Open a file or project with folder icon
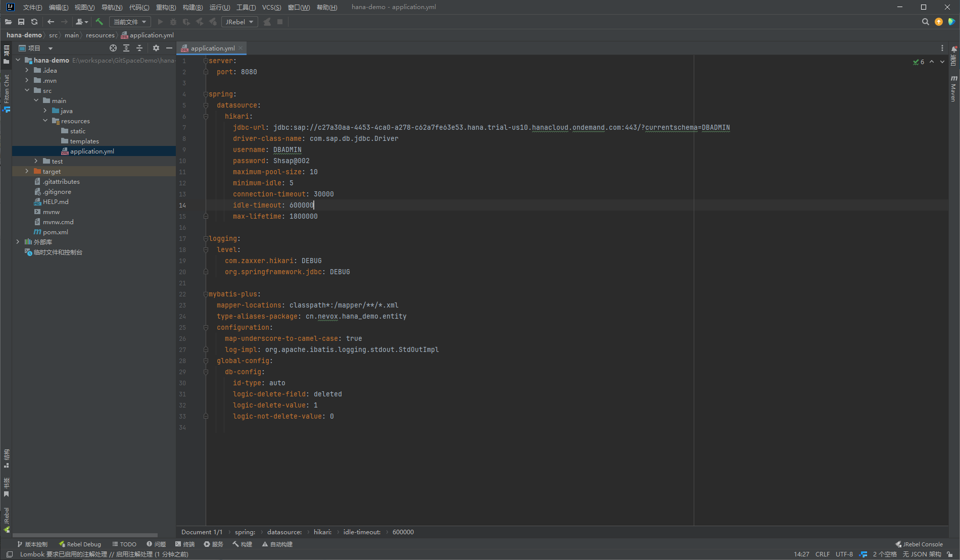Viewport: 960px width, 560px height. click(x=8, y=22)
